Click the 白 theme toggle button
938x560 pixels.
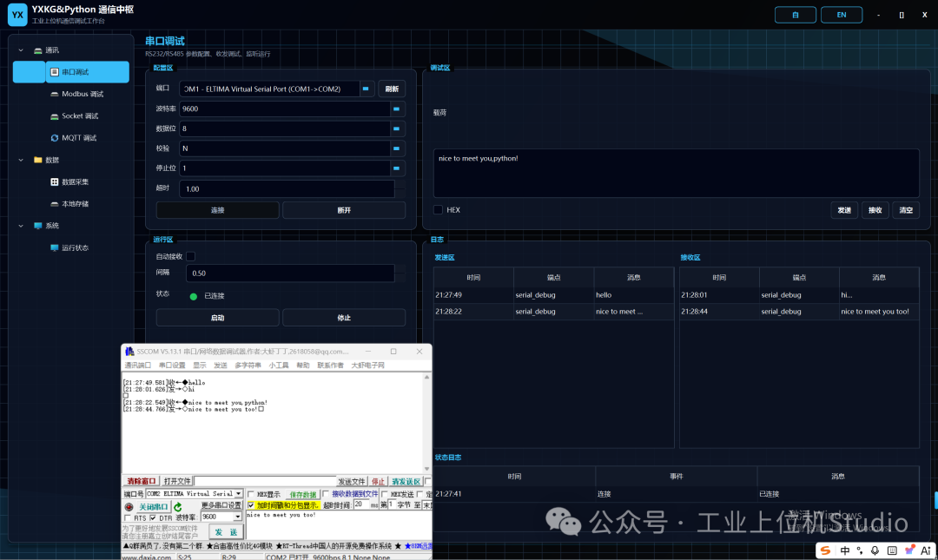pyautogui.click(x=795, y=15)
